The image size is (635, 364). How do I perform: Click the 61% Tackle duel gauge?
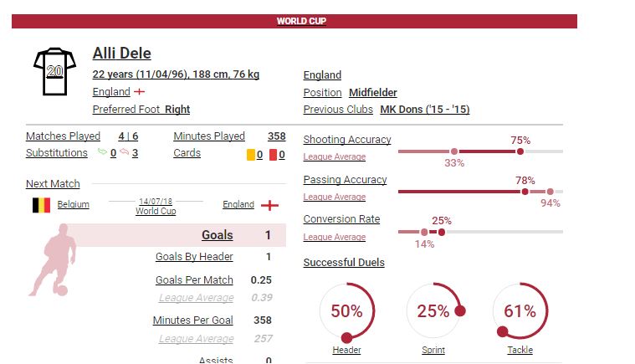click(520, 311)
